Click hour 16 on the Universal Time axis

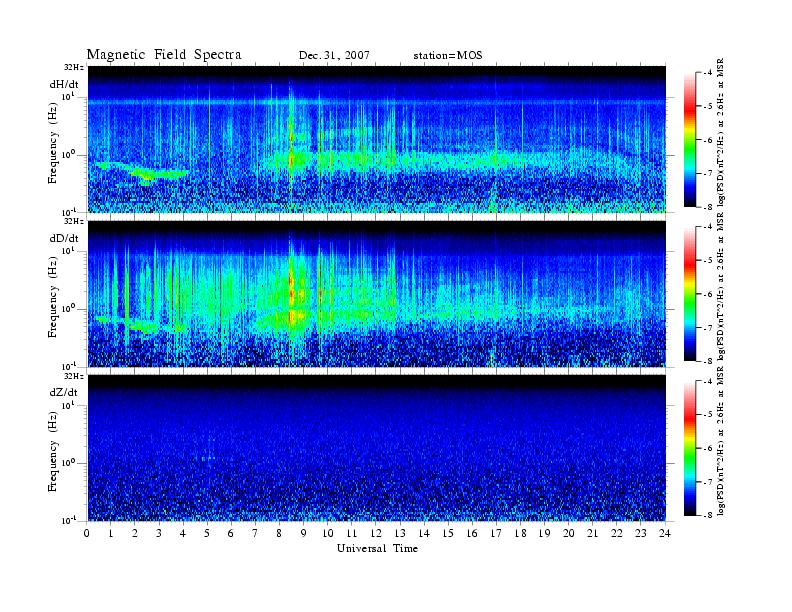[x=472, y=533]
